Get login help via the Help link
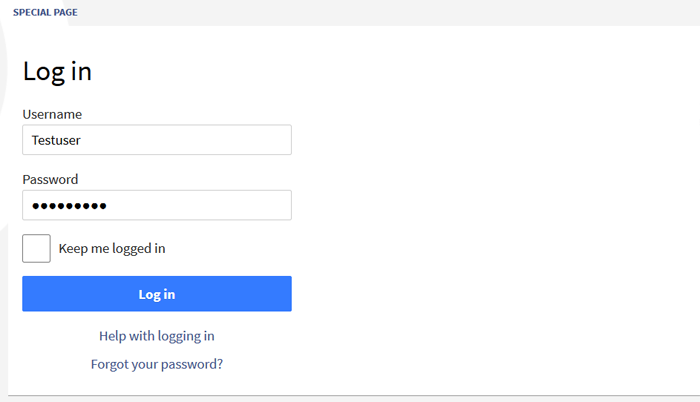Screen dimensions: 700x402 tap(157, 336)
